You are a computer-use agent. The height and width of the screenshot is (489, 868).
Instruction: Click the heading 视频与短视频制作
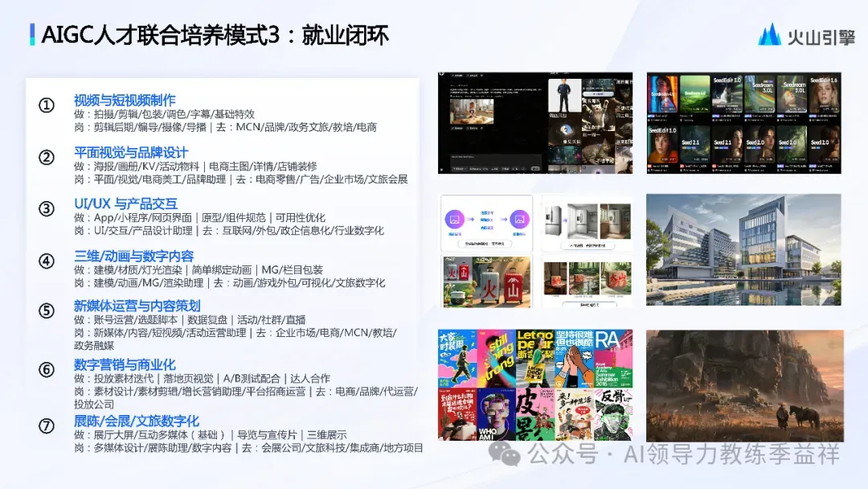pos(125,101)
